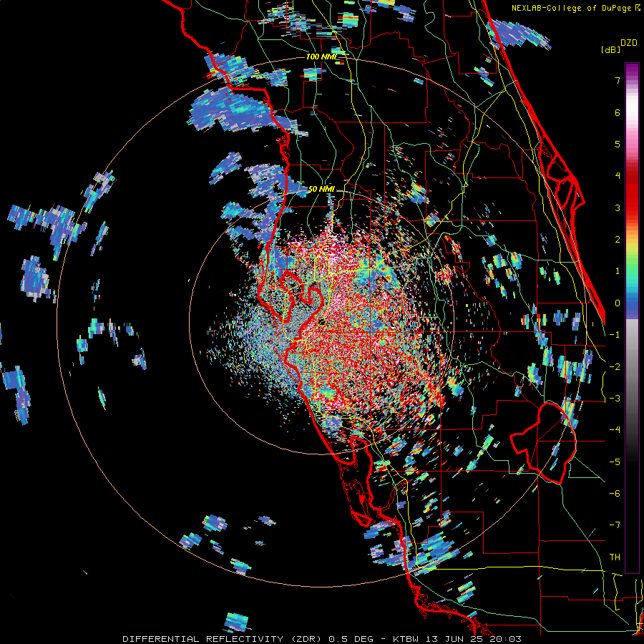The height and width of the screenshot is (644, 644).
Task: Click the scale value -2
Action: coord(615,367)
